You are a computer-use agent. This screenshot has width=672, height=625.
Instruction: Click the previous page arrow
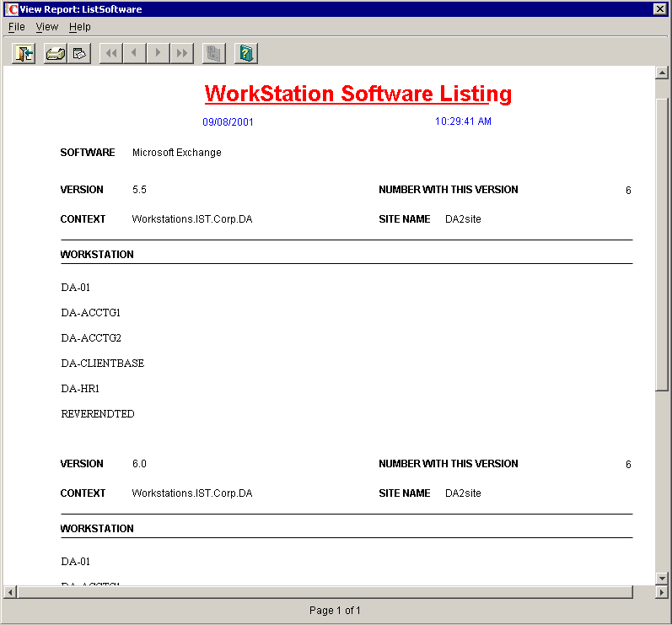click(x=134, y=54)
